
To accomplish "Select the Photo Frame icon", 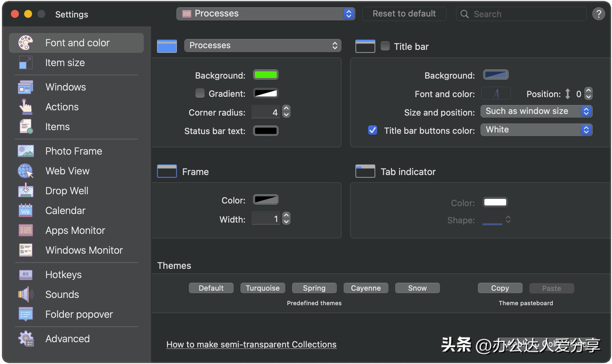I will click(x=25, y=151).
